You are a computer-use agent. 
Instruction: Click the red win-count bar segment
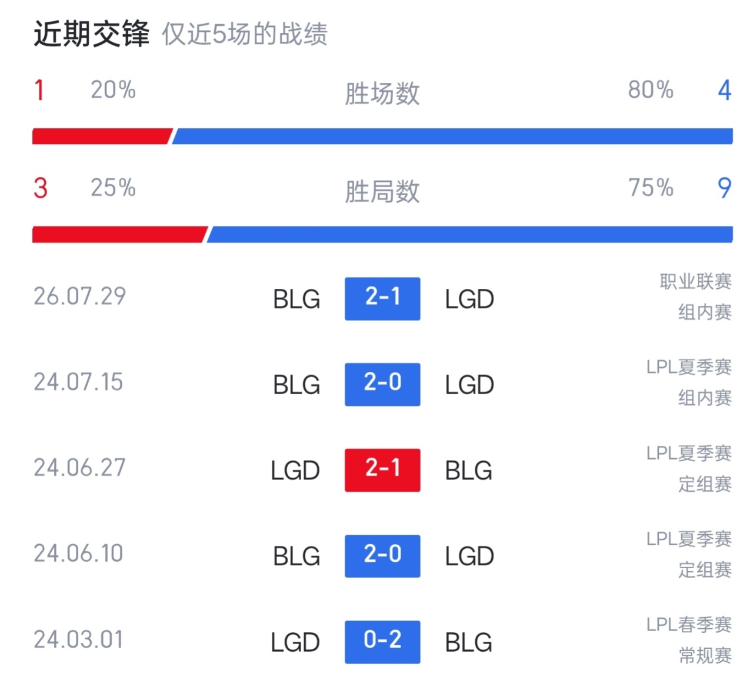point(102,136)
